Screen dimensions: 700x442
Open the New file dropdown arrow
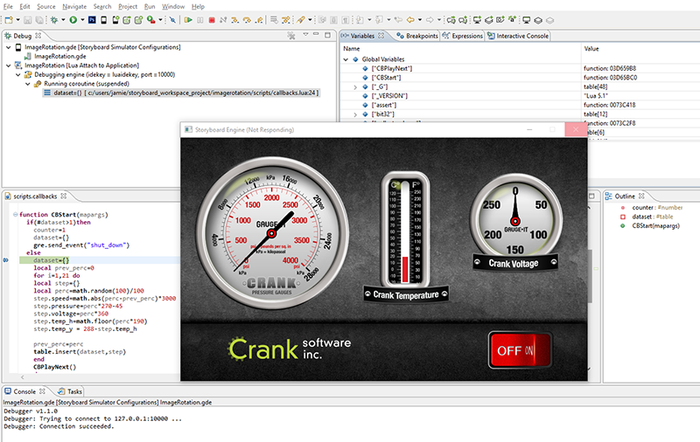click(x=18, y=20)
